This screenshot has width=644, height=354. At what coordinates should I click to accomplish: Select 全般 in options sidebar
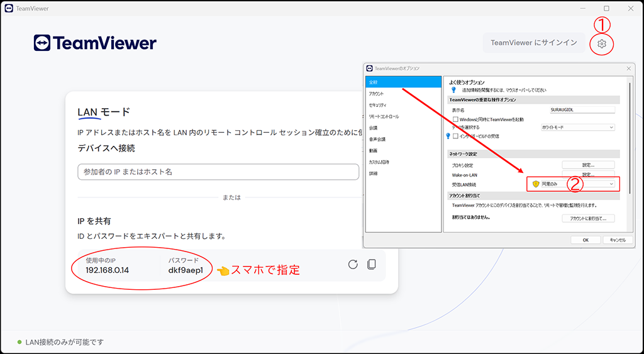(403, 82)
